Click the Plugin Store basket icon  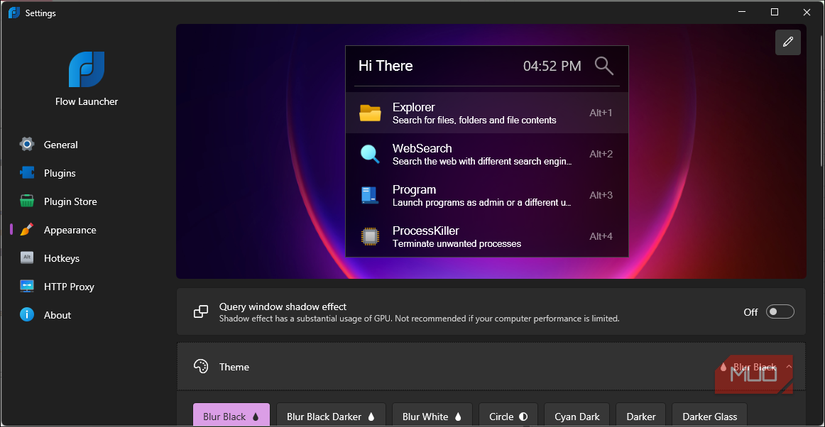[27, 201]
